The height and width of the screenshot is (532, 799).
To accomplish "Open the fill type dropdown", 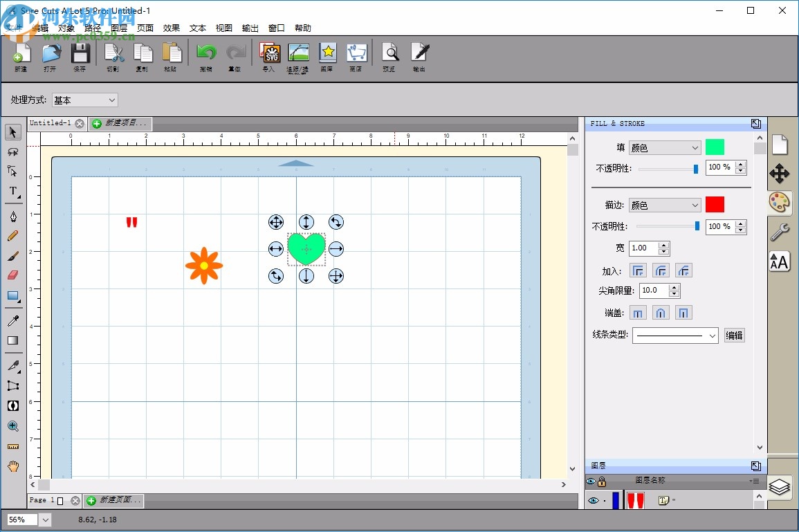I will [665, 147].
